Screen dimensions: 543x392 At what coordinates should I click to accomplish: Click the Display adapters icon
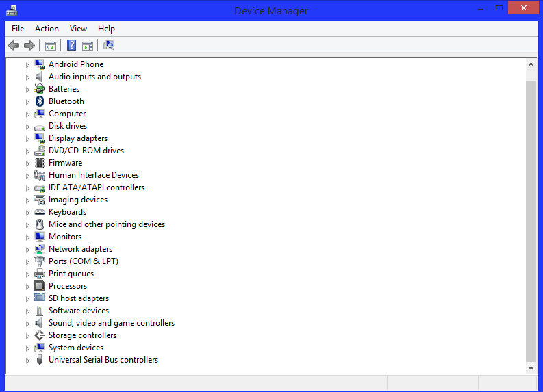pyautogui.click(x=40, y=138)
